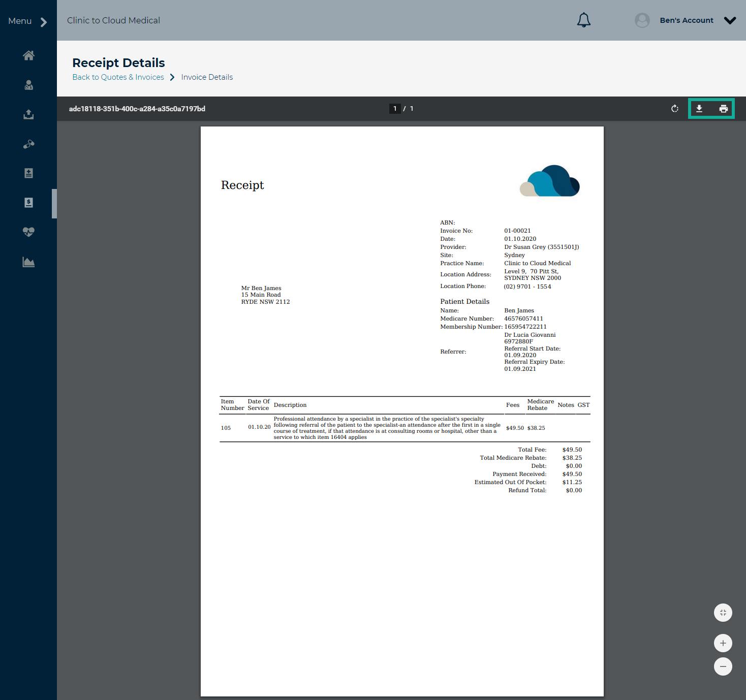746x700 pixels.
Task: Select the medical records document icon
Action: (x=28, y=173)
